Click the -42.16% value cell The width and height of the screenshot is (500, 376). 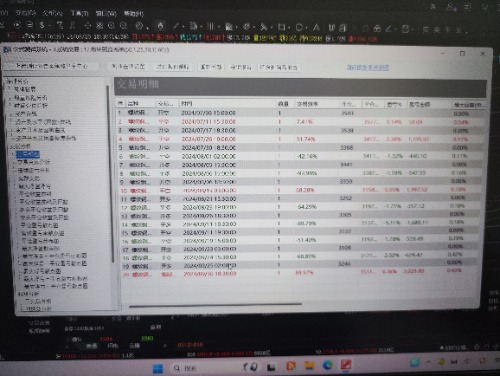pos(306,156)
